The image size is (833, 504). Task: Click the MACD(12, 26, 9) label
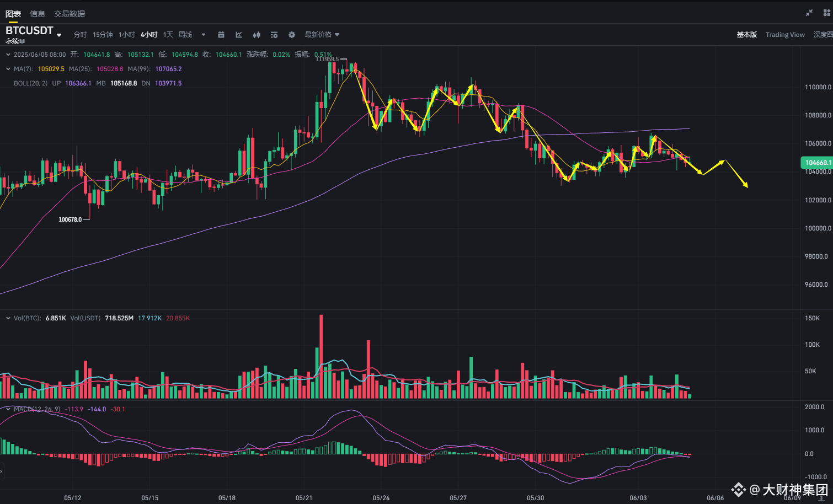(x=37, y=409)
